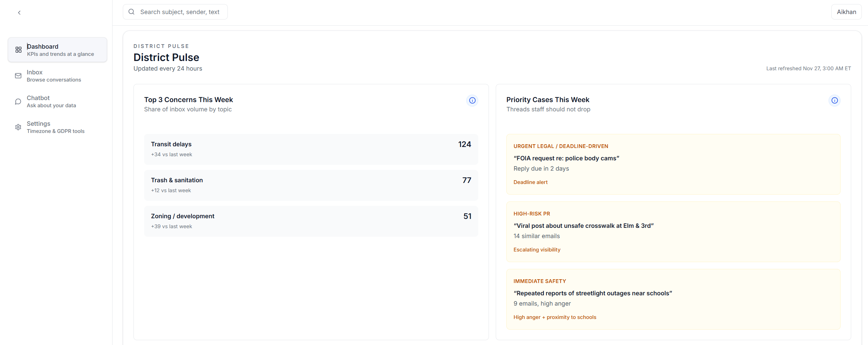868x345 pixels.
Task: Open info icon for Priority Cases
Action: (834, 100)
